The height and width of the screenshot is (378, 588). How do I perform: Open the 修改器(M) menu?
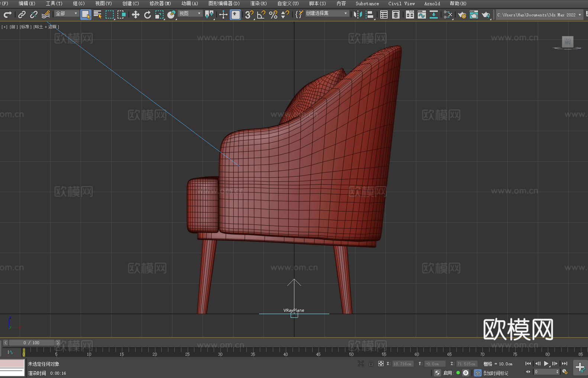click(x=160, y=3)
